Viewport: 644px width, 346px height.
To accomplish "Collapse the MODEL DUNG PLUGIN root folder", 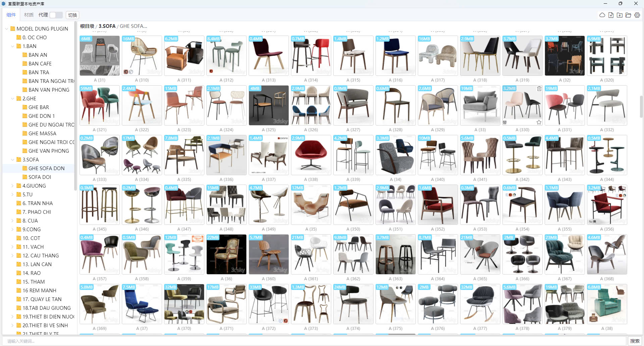I will coord(6,29).
